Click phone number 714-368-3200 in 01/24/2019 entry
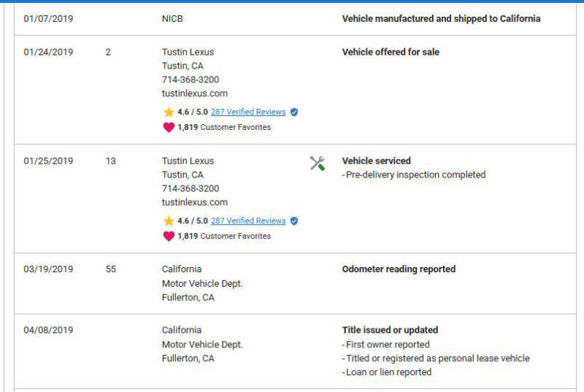The width and height of the screenshot is (584, 392). [x=190, y=80]
